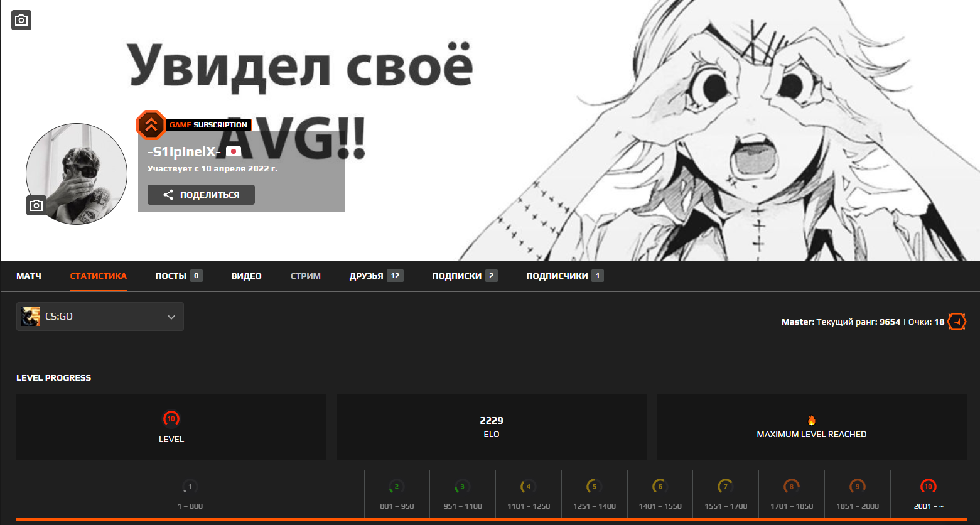Select the level 3 badge icon

pos(463,486)
